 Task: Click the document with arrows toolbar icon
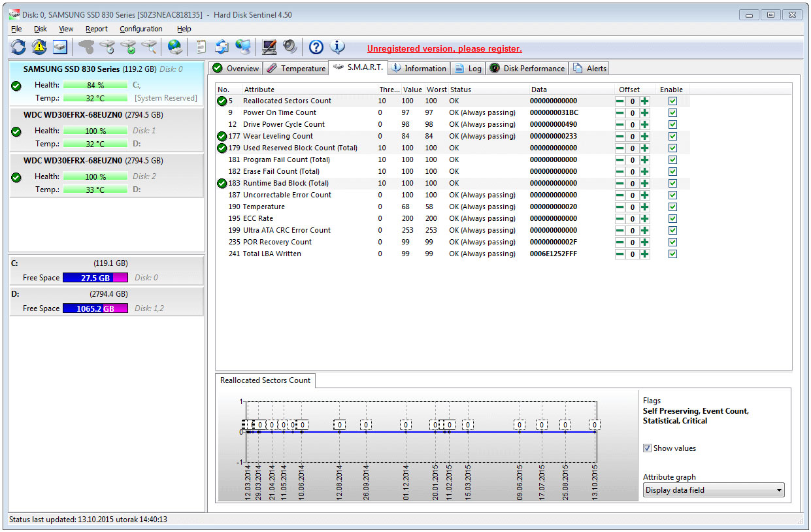click(222, 47)
